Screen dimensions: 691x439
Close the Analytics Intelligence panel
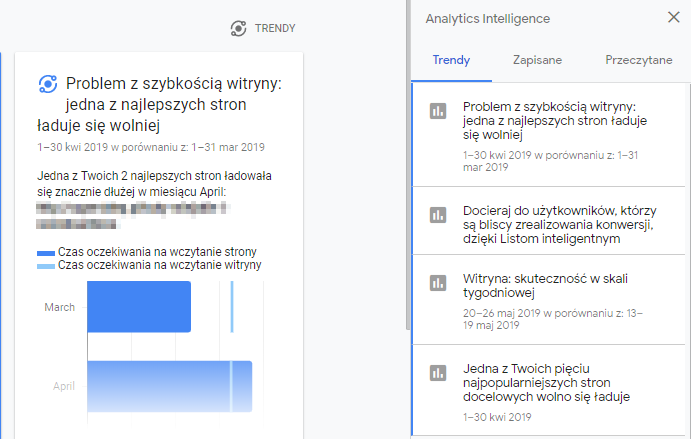coord(673,17)
